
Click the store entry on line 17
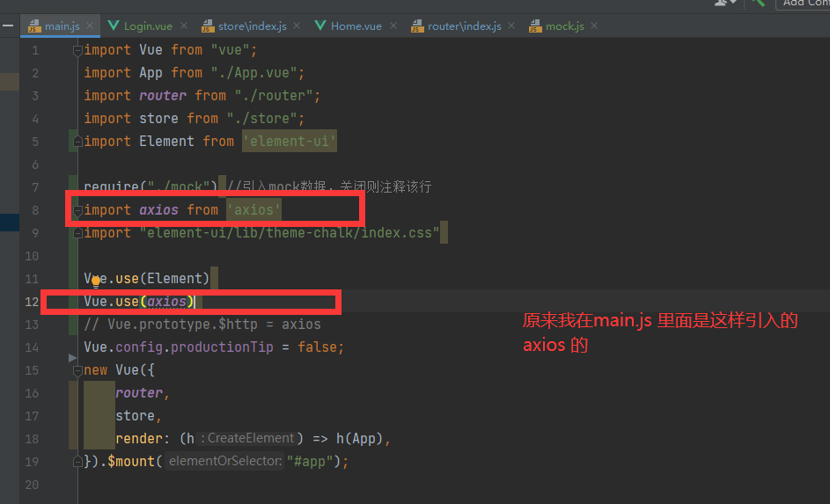tap(135, 416)
